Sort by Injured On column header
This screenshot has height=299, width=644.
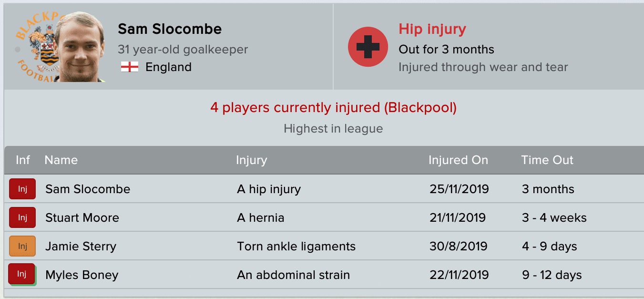point(458,160)
